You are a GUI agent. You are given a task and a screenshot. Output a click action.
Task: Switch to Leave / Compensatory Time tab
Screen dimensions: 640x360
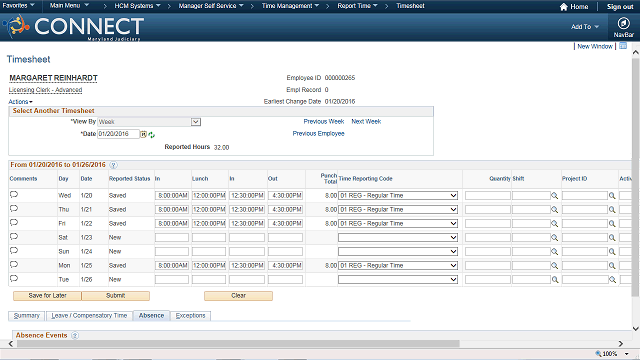(89, 316)
